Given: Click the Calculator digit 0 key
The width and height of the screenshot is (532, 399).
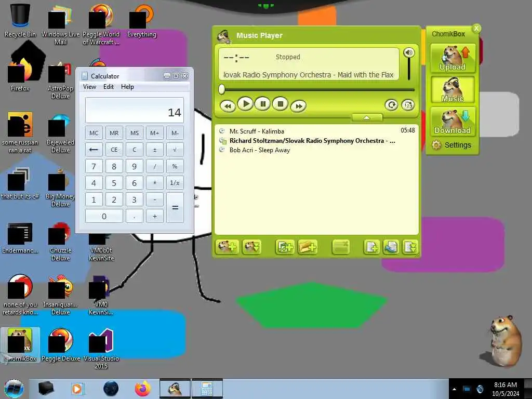Looking at the screenshot, I should [104, 216].
